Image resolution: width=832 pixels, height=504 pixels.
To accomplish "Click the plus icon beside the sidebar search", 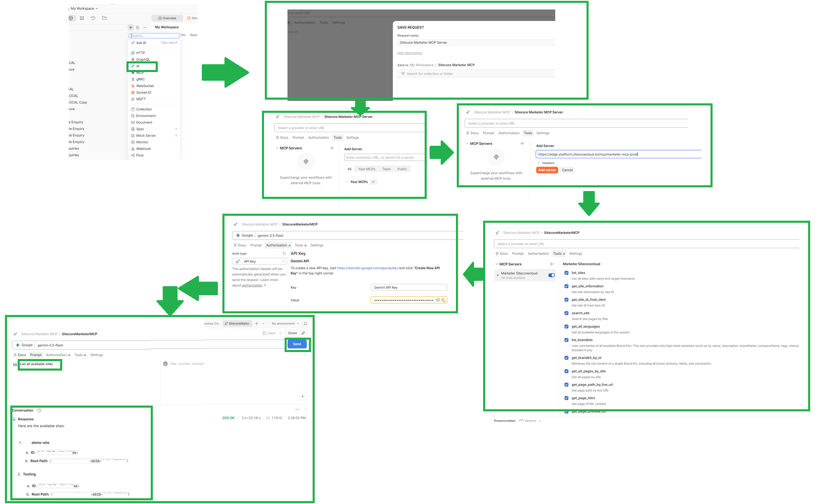I will (131, 27).
